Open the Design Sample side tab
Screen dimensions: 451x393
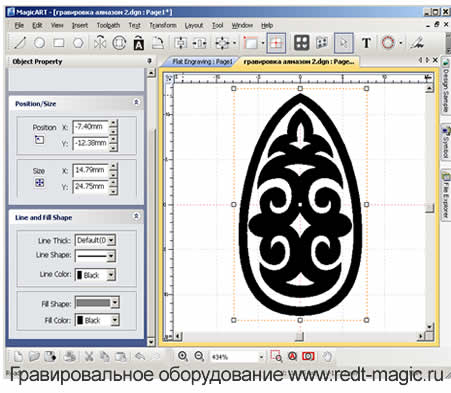445,85
